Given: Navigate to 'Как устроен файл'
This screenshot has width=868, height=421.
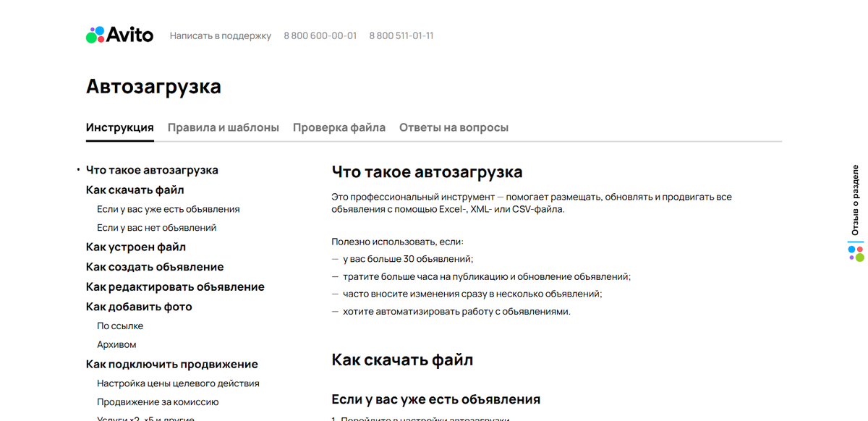Looking at the screenshot, I should click(x=136, y=247).
